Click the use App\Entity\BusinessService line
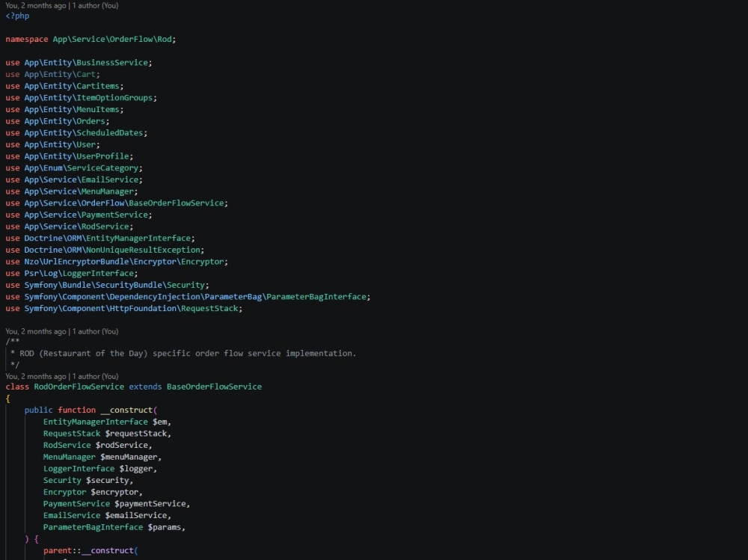The width and height of the screenshot is (748, 560). pyautogui.click(x=79, y=63)
